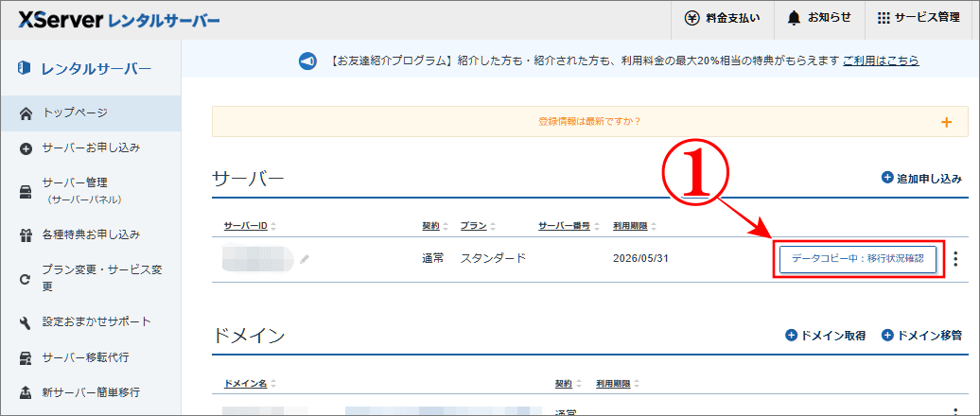Viewport: 980px width, 416px height.
Task: Click the サーバー section heading
Action: click(x=249, y=179)
